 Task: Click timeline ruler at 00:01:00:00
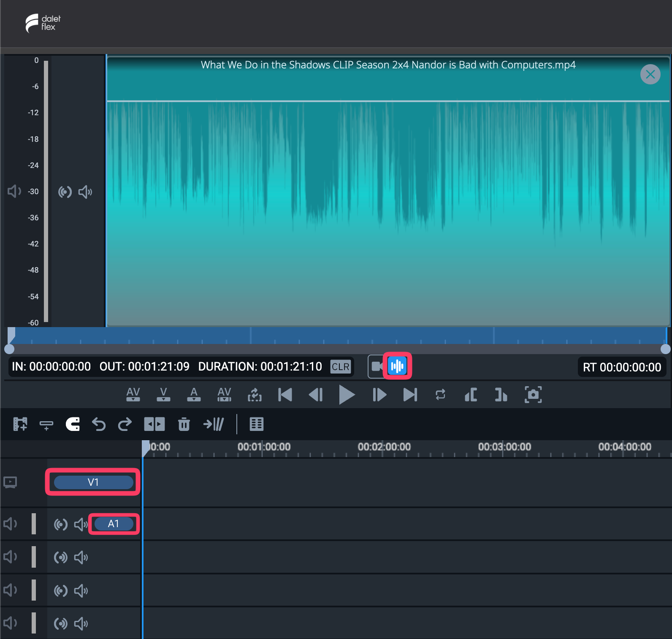pyautogui.click(x=264, y=447)
